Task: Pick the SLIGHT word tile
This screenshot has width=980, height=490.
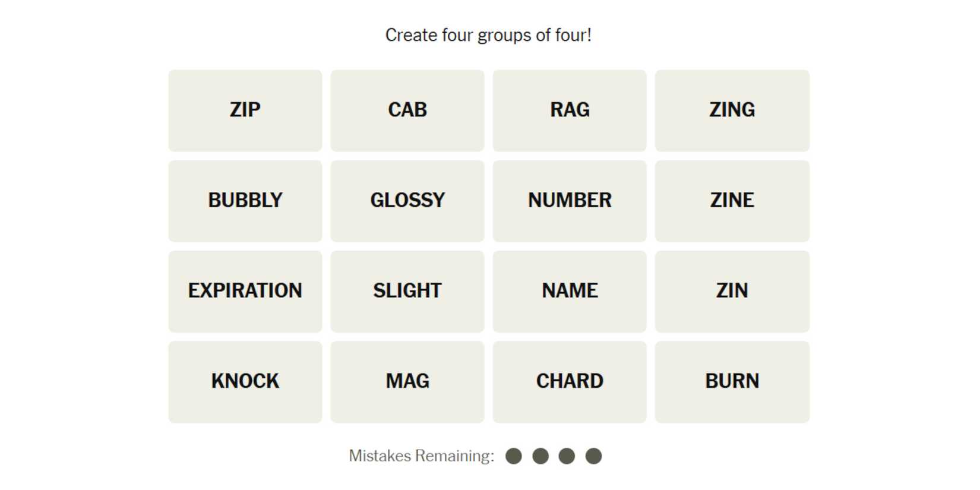Action: pos(407,291)
